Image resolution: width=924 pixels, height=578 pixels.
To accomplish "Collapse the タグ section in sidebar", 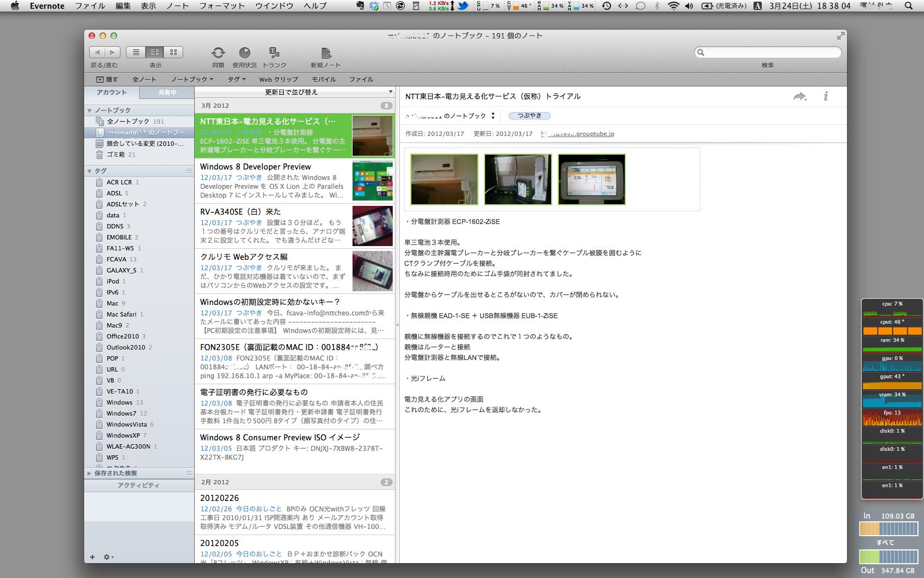I will [x=90, y=171].
